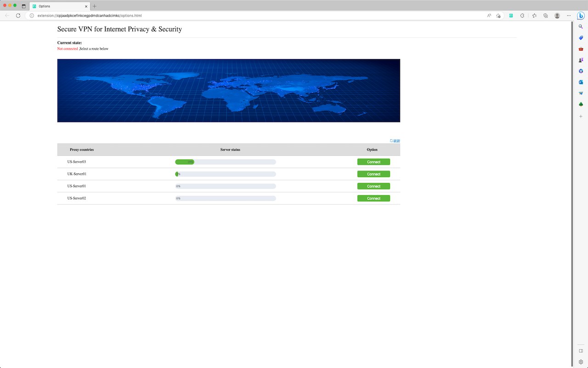Click the US-Server01 0% progress bar
Screen dimensions: 588x368
click(226, 186)
